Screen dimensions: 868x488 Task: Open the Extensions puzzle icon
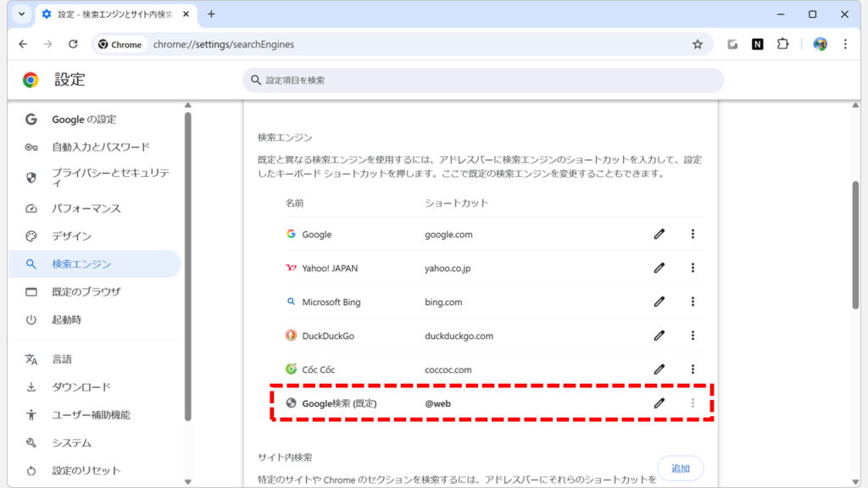782,44
